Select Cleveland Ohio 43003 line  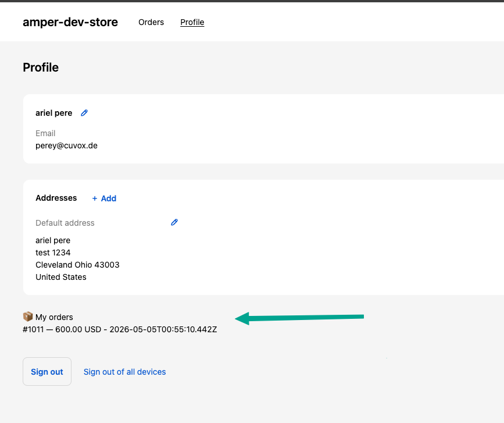pyautogui.click(x=77, y=265)
